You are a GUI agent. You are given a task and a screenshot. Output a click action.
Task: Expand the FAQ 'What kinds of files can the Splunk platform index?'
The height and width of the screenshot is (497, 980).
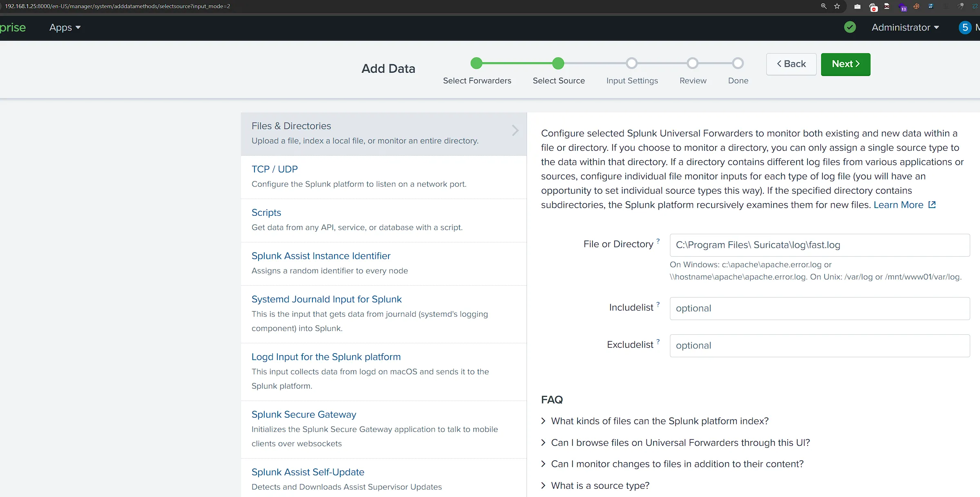659,421
